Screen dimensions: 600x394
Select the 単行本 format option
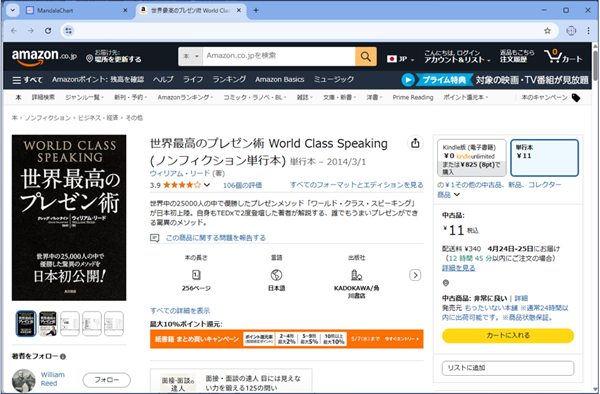tap(544, 158)
